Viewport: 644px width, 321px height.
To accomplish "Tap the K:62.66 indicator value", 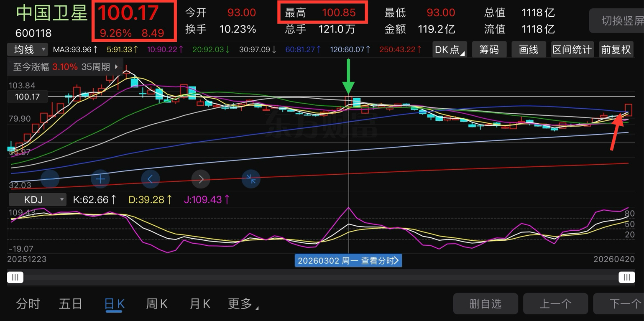I will click(x=95, y=200).
